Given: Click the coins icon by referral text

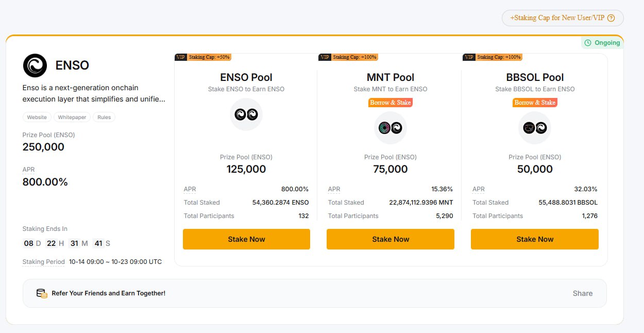Looking at the screenshot, I should click(x=42, y=293).
